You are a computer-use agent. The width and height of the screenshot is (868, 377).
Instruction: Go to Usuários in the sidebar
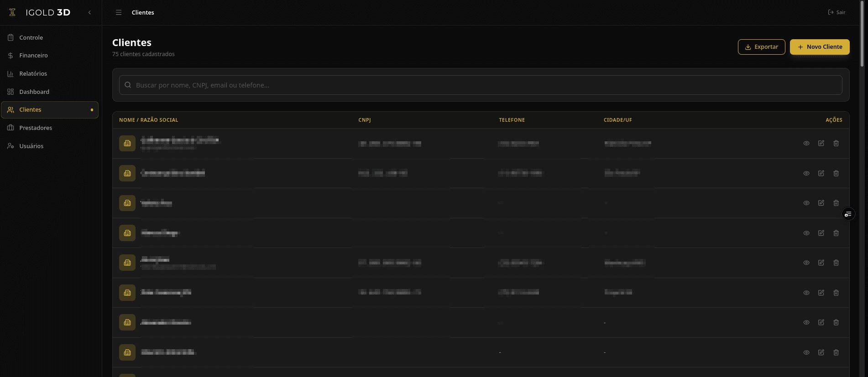point(50,146)
